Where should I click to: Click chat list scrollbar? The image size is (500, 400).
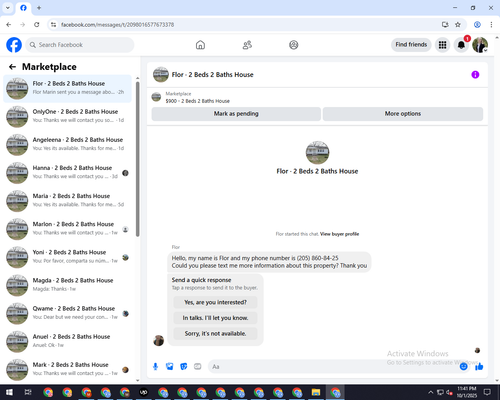(138, 159)
